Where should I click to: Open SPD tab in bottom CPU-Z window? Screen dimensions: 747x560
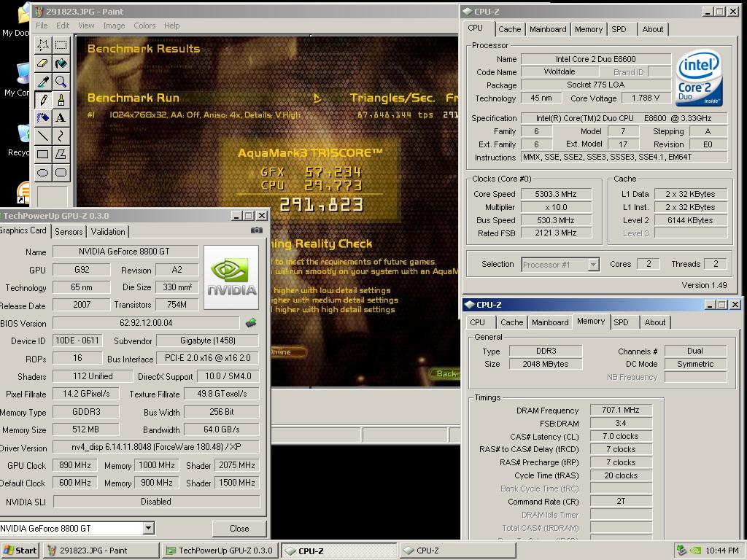coord(622,322)
